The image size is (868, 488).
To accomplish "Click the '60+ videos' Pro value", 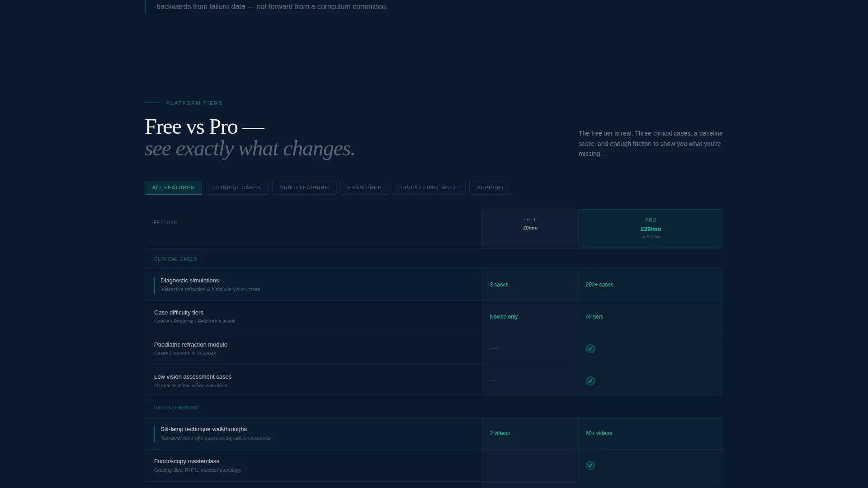I will tap(599, 433).
